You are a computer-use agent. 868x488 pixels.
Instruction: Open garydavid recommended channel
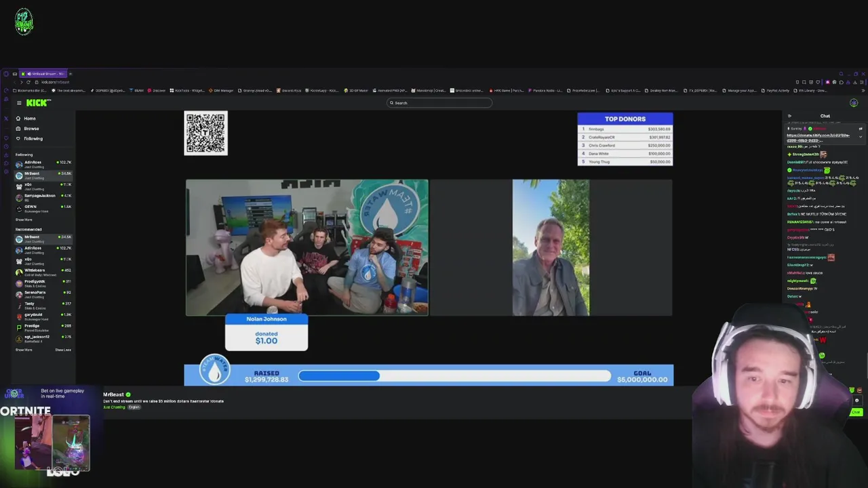click(43, 316)
